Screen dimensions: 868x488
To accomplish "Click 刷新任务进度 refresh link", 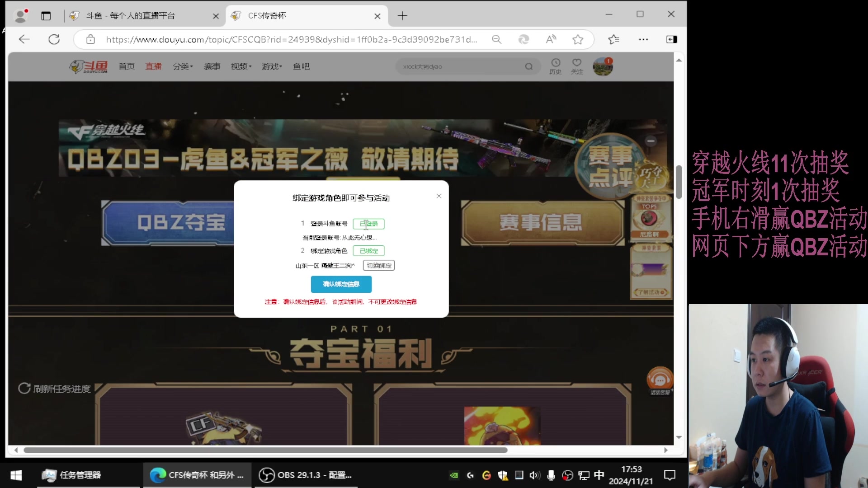I will point(55,389).
